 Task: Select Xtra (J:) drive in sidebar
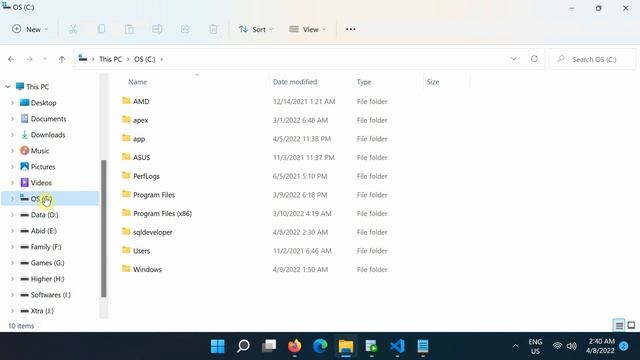coord(42,311)
